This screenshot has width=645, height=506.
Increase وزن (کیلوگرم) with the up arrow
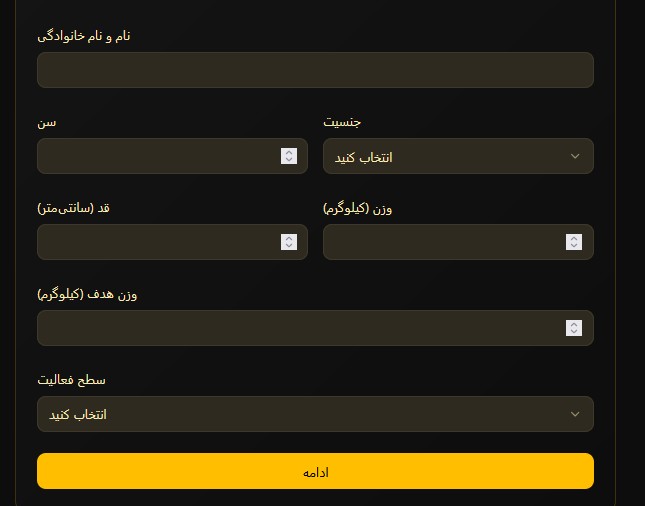pyautogui.click(x=574, y=238)
